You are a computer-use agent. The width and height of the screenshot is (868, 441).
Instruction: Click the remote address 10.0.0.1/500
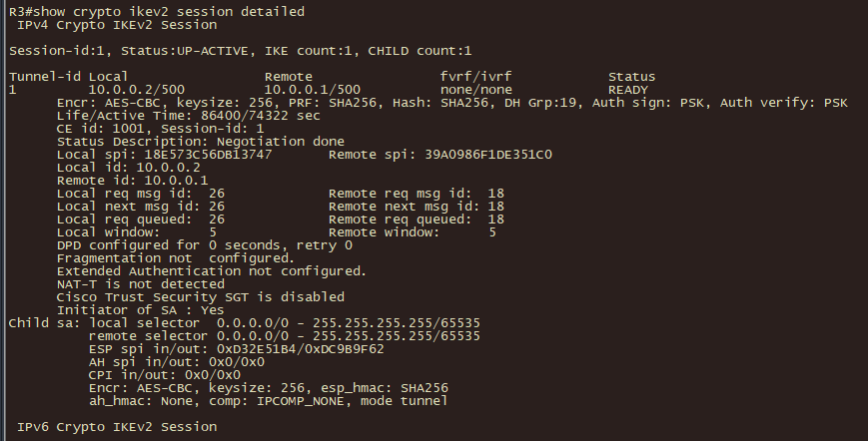[x=313, y=90]
